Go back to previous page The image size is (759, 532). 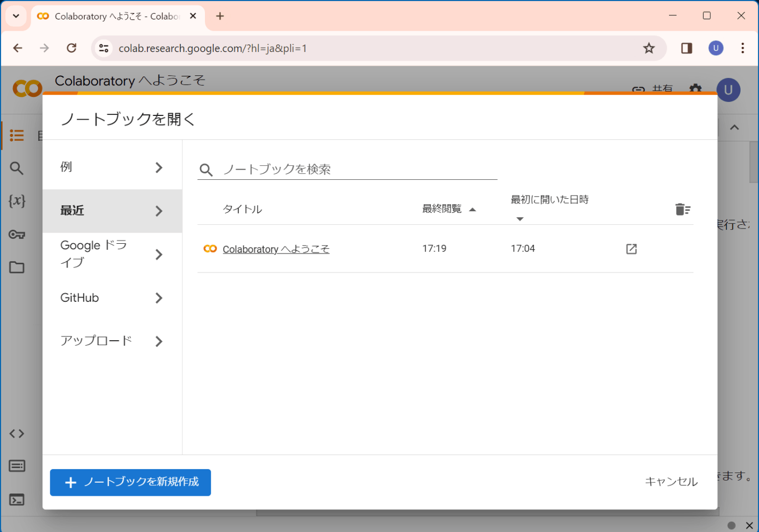pyautogui.click(x=18, y=48)
